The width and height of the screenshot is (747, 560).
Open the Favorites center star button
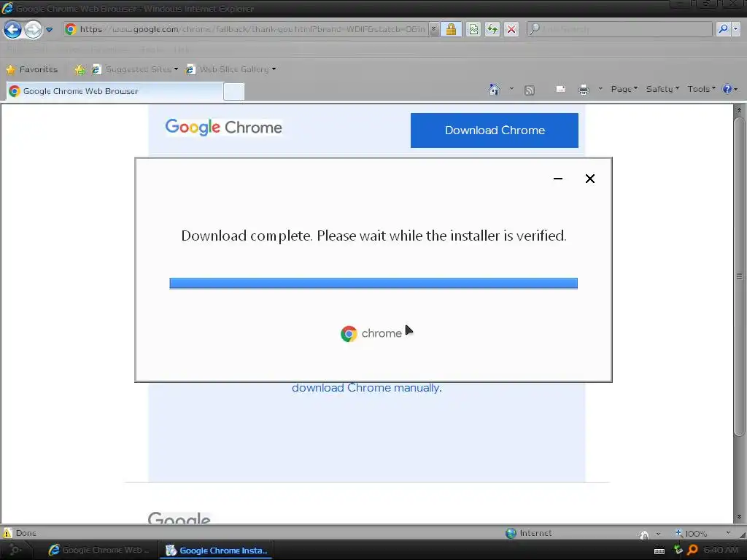(31, 69)
